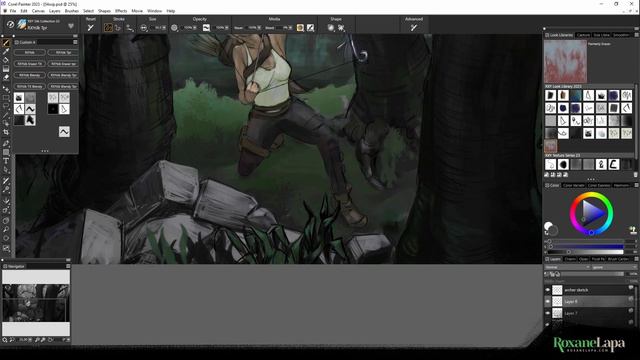Open the Layers panel options menu
Screen dimensions: 640x360
[636, 259]
